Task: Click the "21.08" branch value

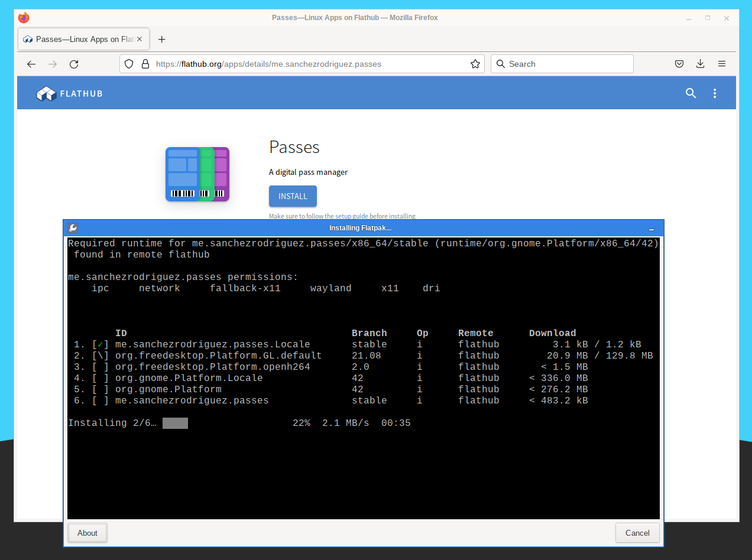Action: (367, 356)
